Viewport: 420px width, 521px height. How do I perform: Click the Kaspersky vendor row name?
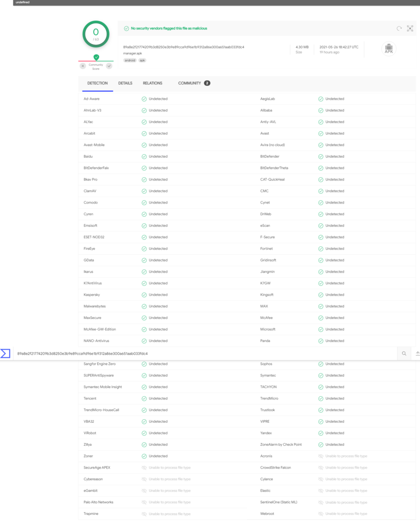coord(92,295)
